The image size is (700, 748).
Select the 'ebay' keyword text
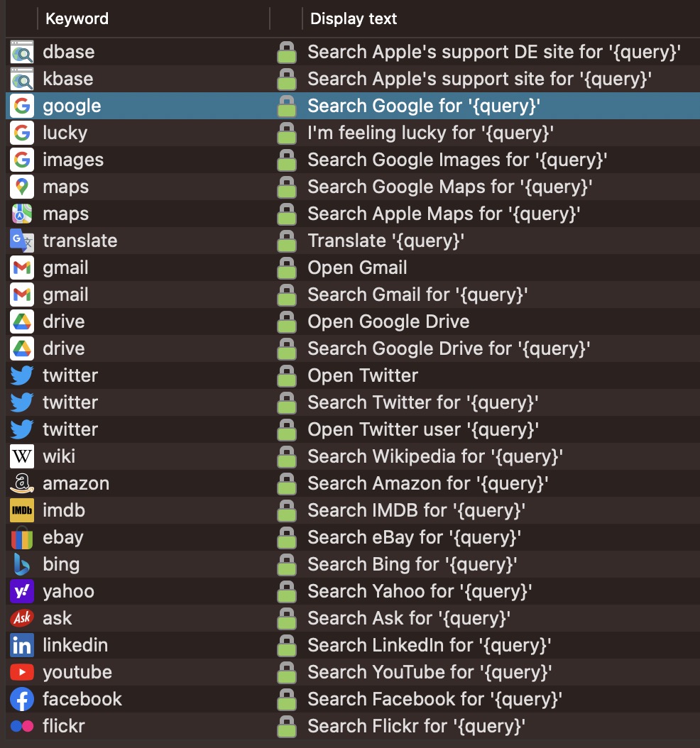click(x=63, y=537)
